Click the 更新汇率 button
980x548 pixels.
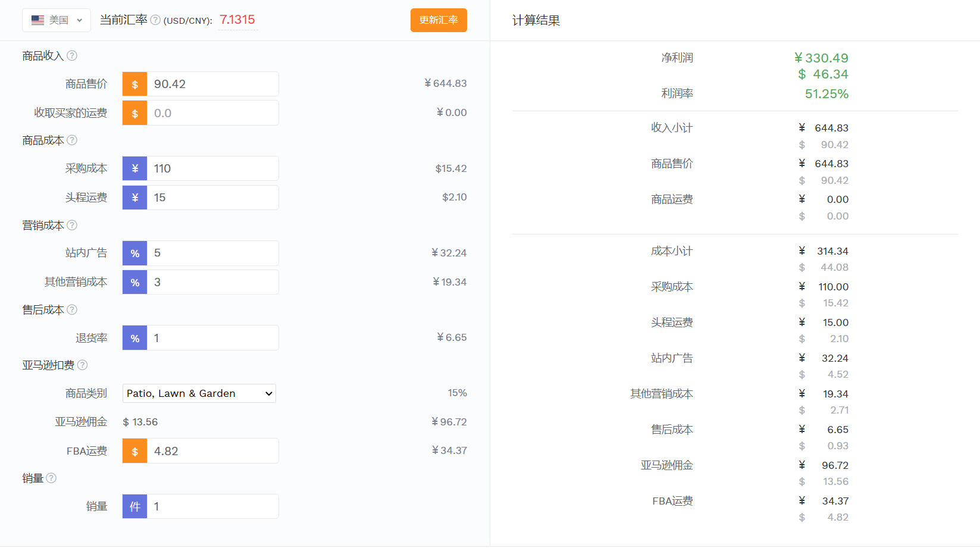tap(439, 20)
